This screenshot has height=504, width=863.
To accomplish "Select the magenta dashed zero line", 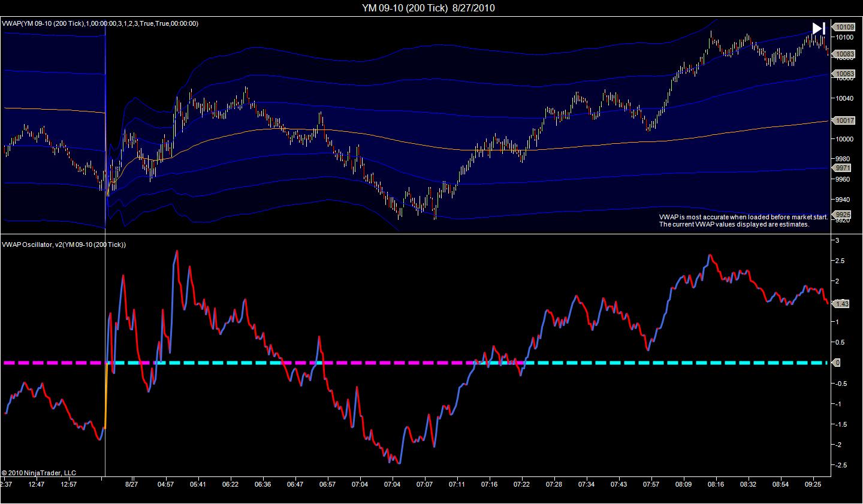I will point(54,363).
